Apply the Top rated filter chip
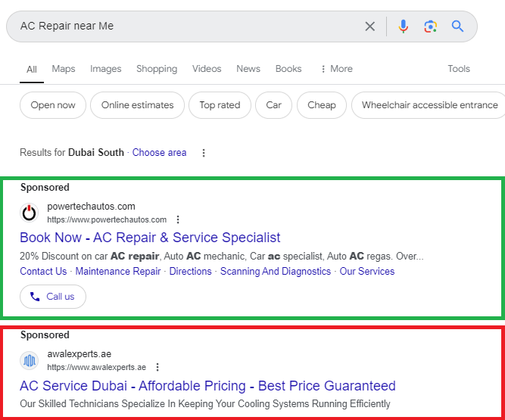This screenshot has width=505, height=420. [x=220, y=105]
